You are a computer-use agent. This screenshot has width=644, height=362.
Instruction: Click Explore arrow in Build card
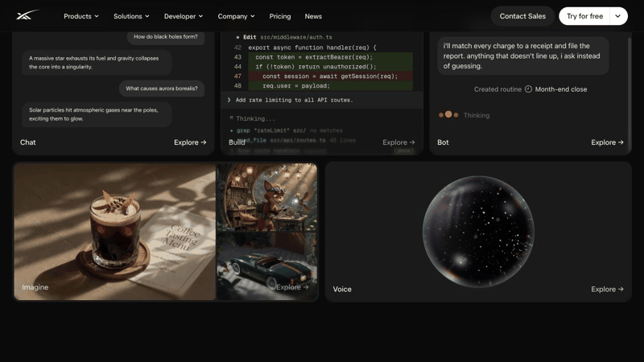click(x=398, y=142)
